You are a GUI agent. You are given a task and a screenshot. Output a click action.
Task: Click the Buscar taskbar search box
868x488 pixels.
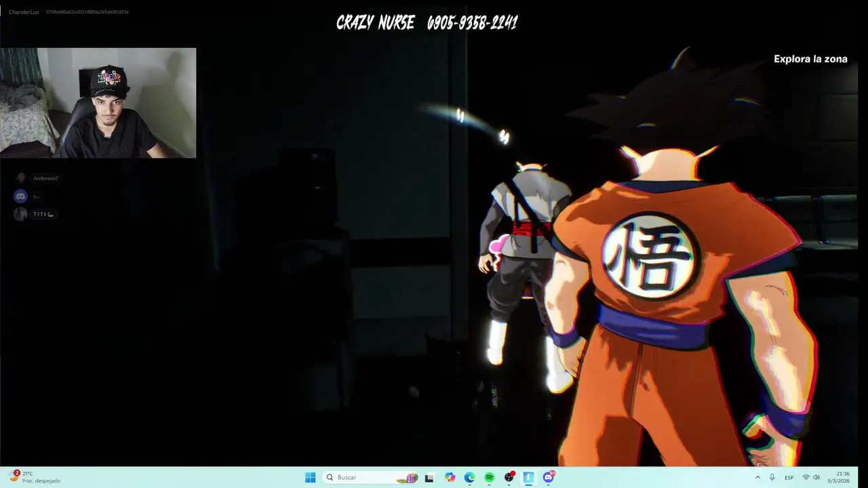point(371,477)
